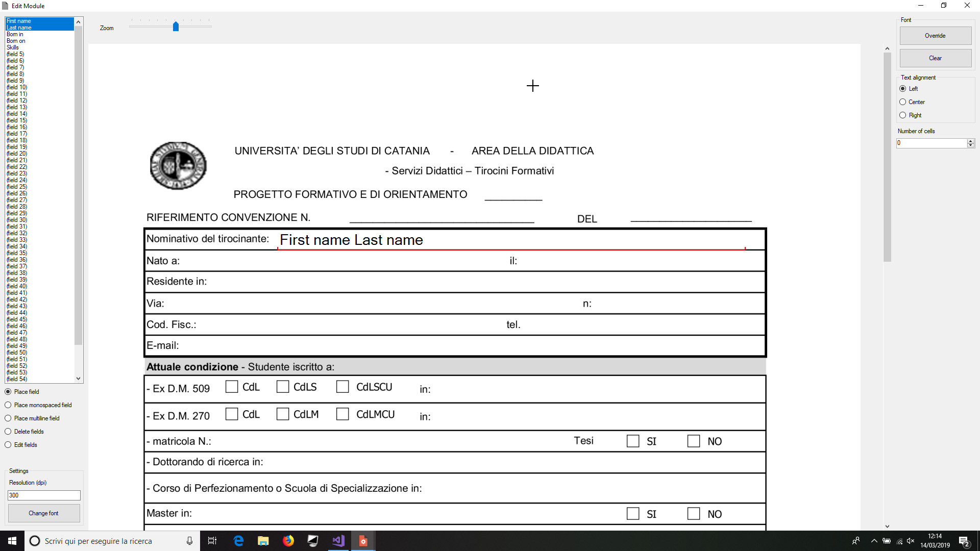The width and height of the screenshot is (980, 551).
Task: Select the Place field option
Action: click(22, 392)
